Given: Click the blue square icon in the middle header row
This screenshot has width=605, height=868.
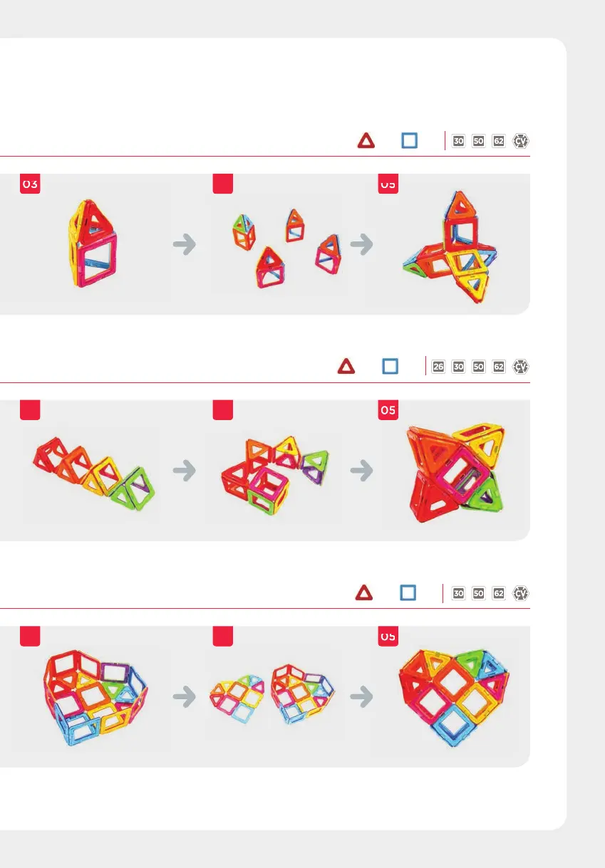Looking at the screenshot, I should [390, 367].
